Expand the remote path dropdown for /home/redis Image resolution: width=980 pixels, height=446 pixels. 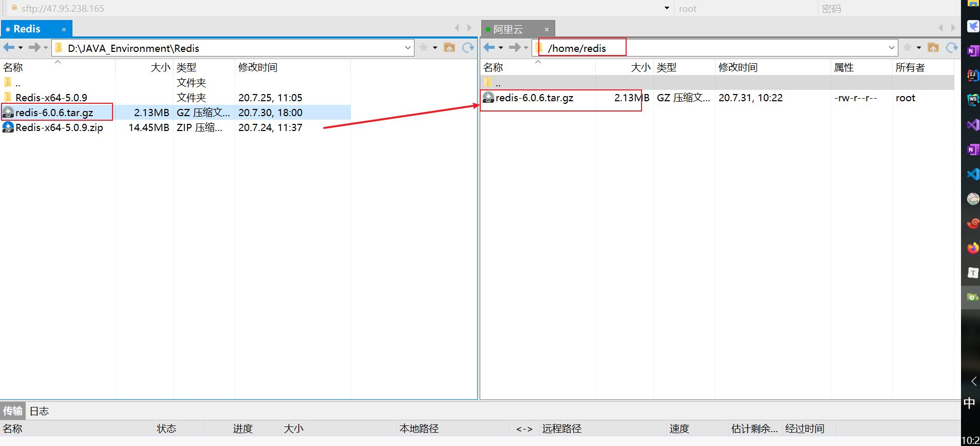click(892, 48)
